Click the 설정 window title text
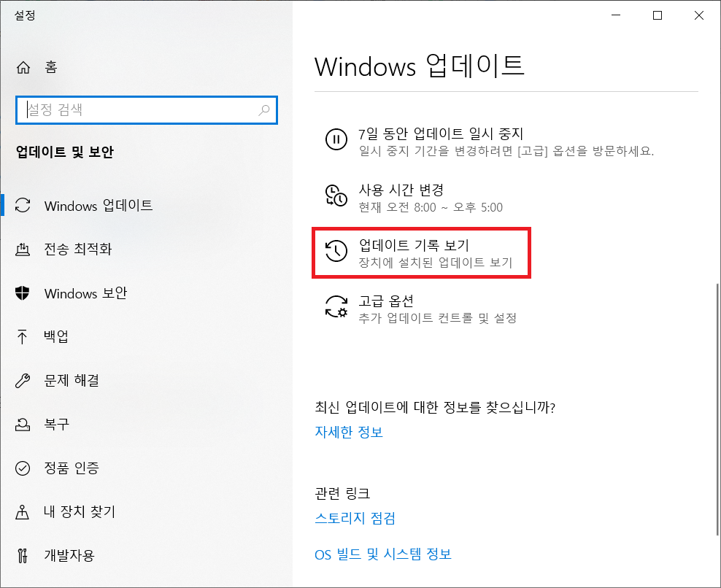 pos(25,15)
